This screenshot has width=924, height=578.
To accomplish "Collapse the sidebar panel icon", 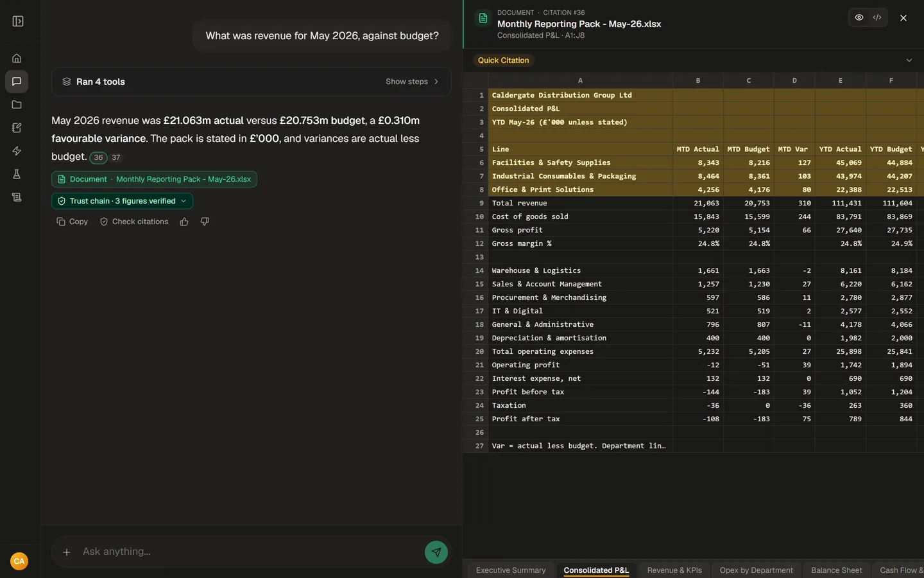I will click(x=18, y=21).
